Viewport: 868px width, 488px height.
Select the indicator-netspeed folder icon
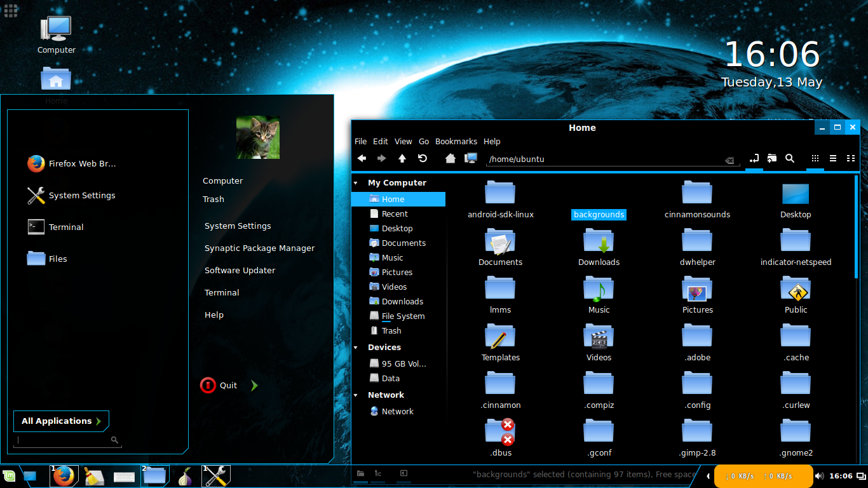796,240
